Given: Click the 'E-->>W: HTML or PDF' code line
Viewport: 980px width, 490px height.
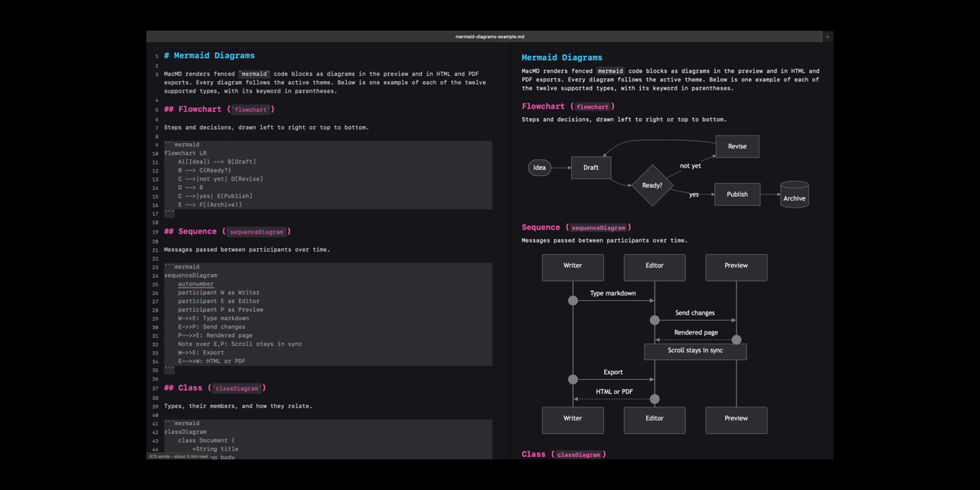Looking at the screenshot, I should (212, 361).
